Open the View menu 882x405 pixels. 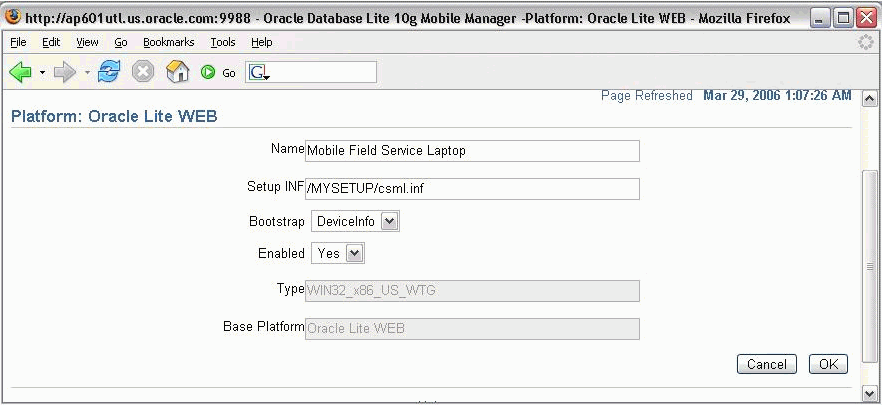coord(87,42)
